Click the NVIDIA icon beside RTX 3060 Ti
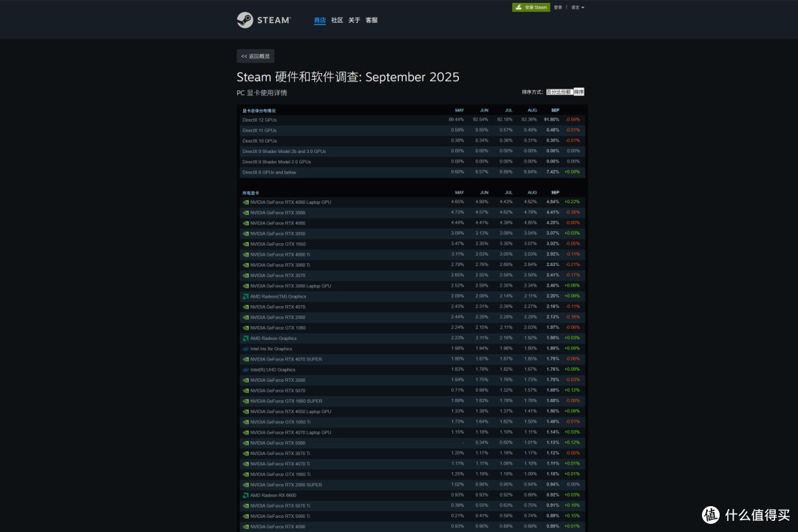 click(x=246, y=265)
